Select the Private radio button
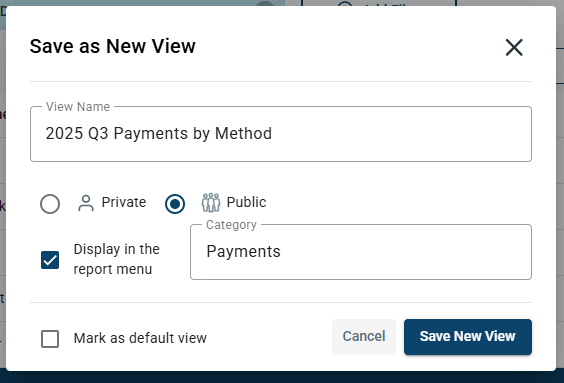This screenshot has height=383, width=564. (50, 204)
